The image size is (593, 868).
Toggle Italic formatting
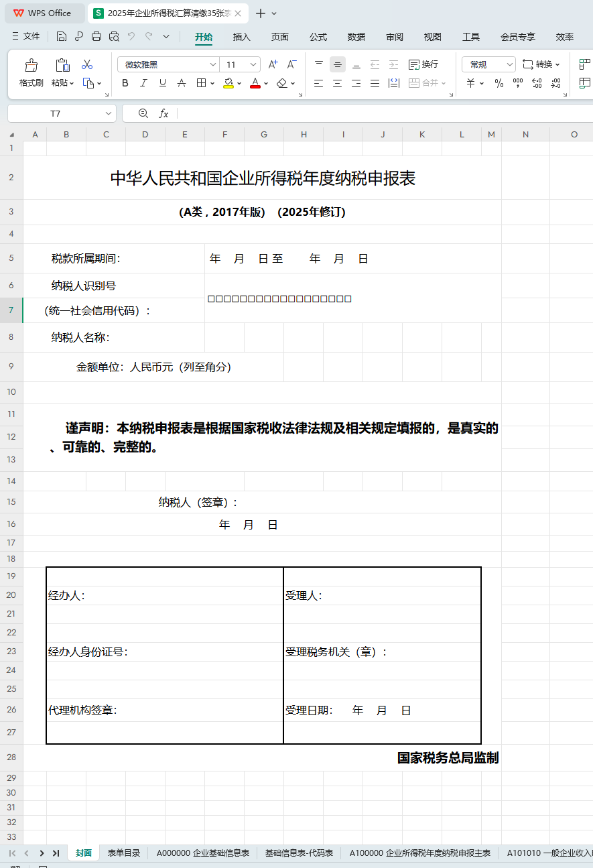click(143, 83)
